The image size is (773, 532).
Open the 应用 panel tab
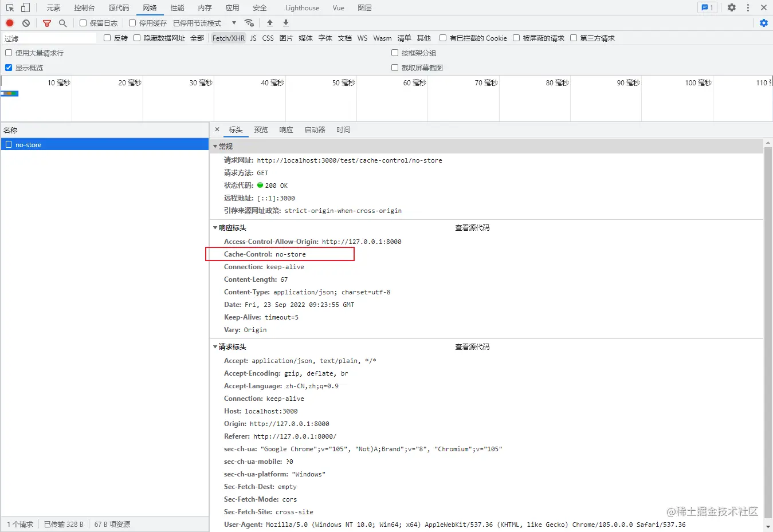tap(232, 7)
